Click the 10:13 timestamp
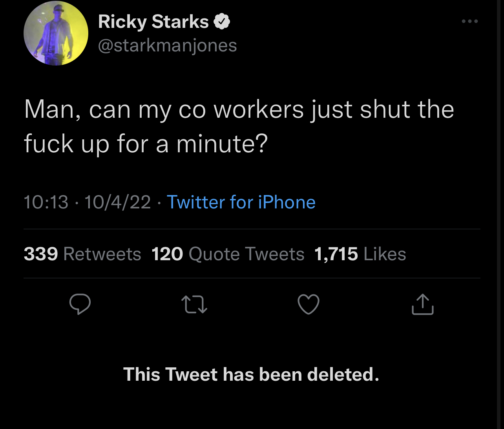 [x=46, y=202]
